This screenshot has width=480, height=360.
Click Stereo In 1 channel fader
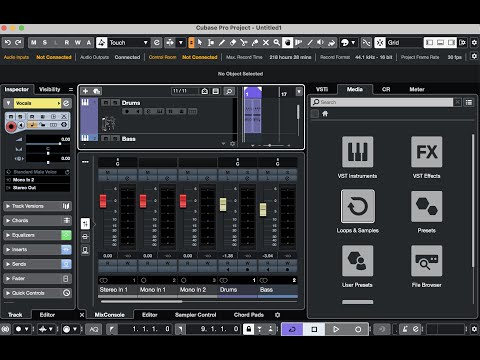point(103,201)
